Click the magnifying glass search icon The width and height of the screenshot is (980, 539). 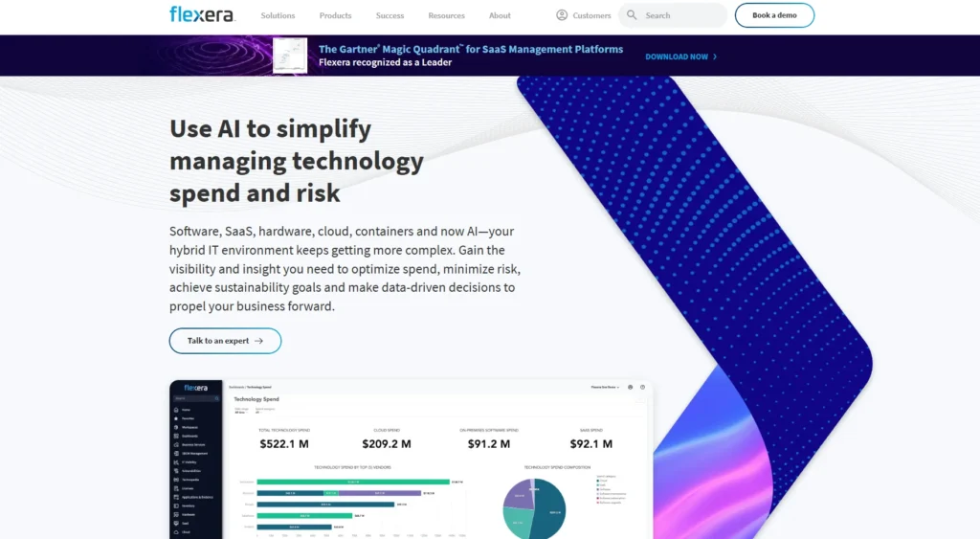(x=633, y=15)
